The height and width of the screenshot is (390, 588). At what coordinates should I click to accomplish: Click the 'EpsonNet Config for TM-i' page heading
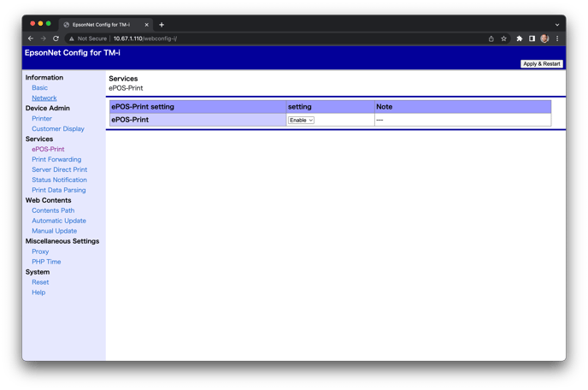pos(73,53)
